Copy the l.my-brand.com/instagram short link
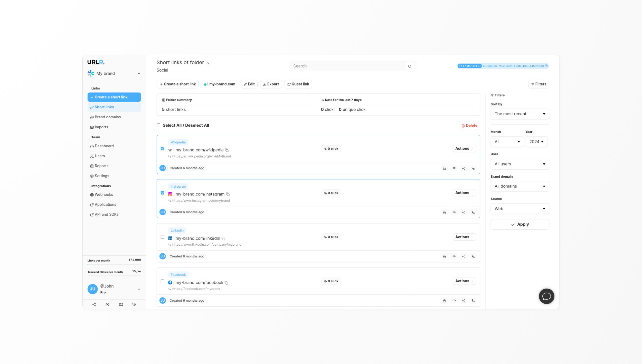Image resolution: width=642 pixels, height=364 pixels. [x=228, y=194]
